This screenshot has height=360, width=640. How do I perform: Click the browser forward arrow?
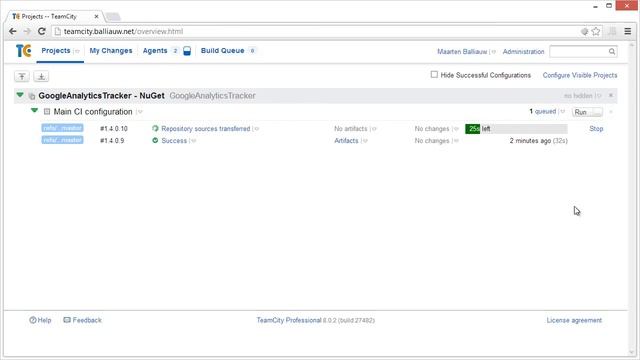(x=27, y=31)
